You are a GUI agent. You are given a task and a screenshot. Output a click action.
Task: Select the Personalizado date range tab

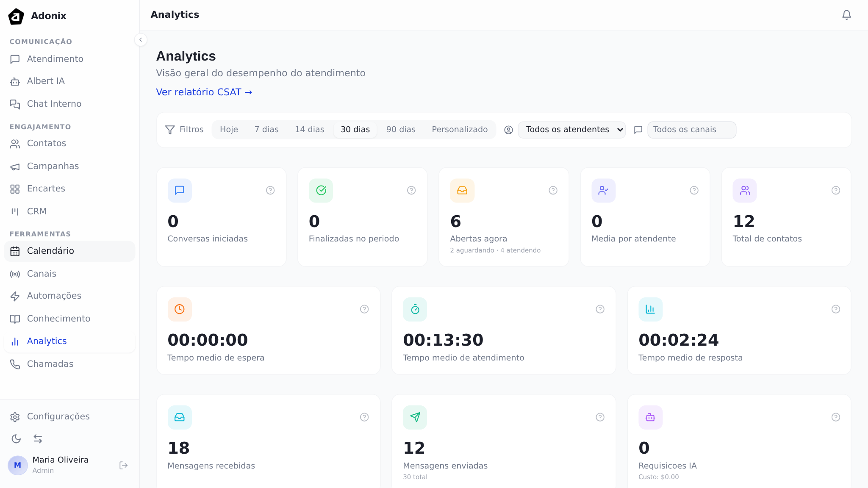(460, 130)
